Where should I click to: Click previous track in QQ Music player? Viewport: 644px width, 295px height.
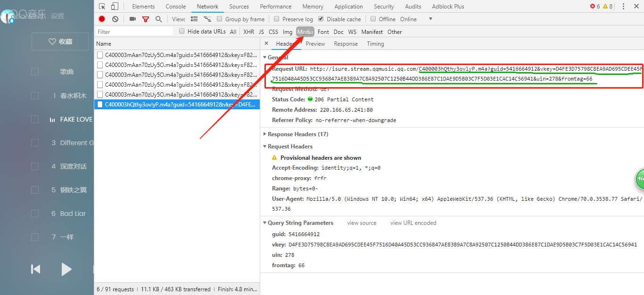click(x=35, y=269)
